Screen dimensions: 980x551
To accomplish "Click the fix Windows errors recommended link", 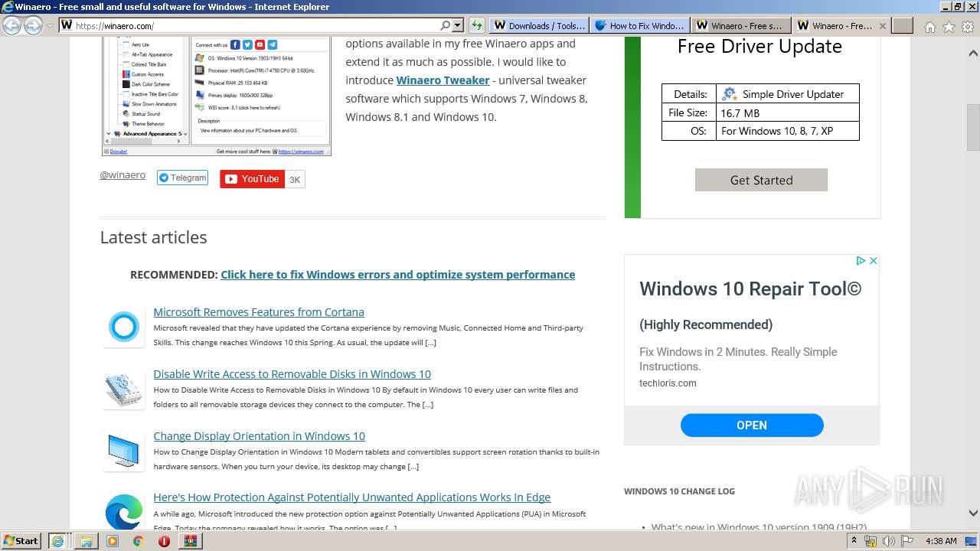I will tap(397, 275).
